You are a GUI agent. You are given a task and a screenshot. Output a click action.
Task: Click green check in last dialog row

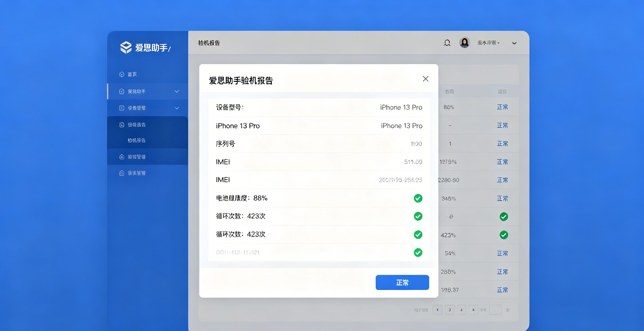[x=418, y=252]
